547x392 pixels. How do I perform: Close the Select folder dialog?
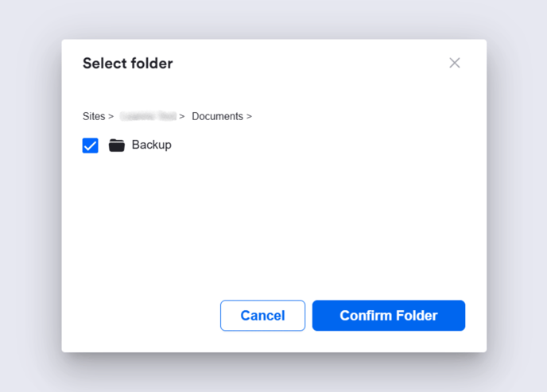click(455, 63)
